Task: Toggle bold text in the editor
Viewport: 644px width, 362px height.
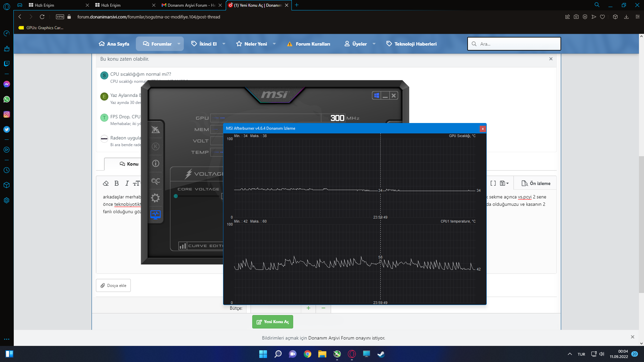Action: 116,183
